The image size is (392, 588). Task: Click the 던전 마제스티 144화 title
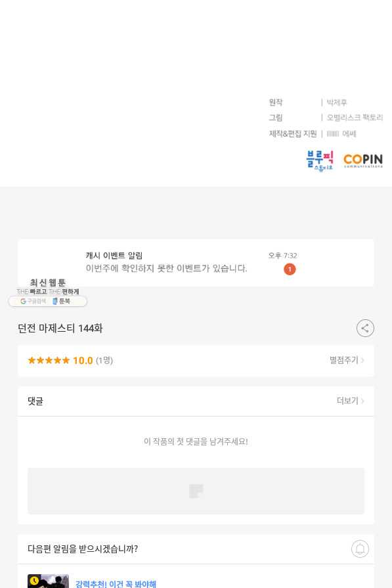60,328
